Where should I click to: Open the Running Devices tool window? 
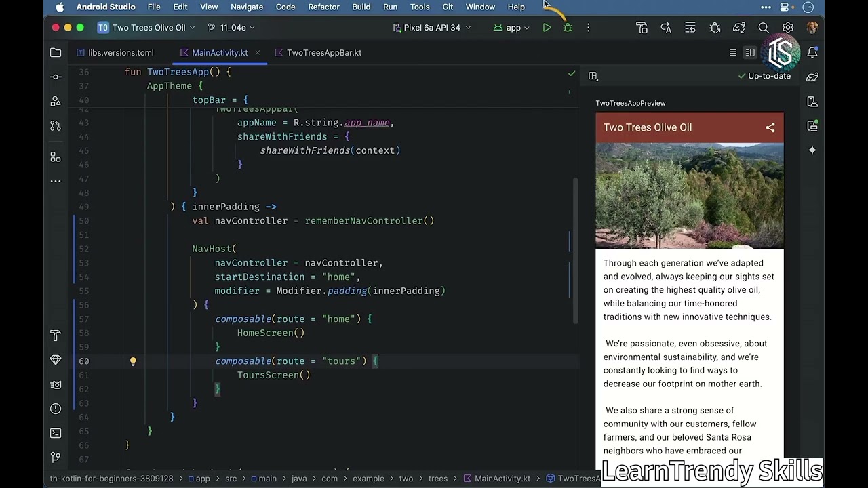pyautogui.click(x=812, y=125)
